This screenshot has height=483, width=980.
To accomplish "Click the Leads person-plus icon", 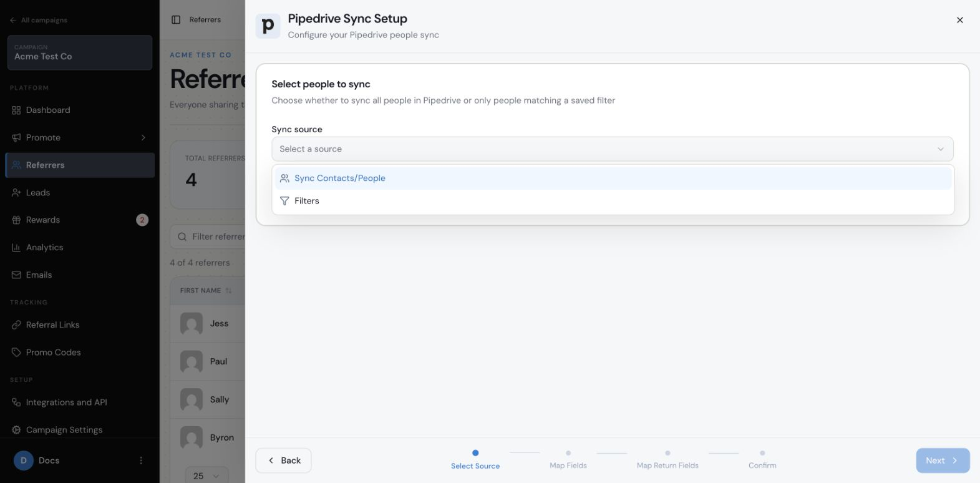I will [16, 193].
